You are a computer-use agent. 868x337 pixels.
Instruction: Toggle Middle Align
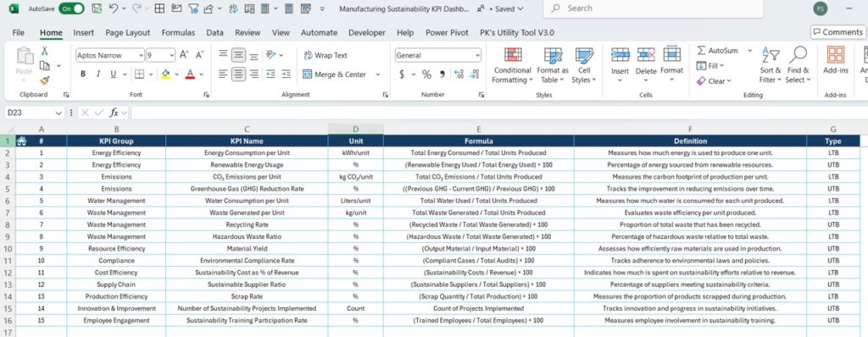[238, 55]
